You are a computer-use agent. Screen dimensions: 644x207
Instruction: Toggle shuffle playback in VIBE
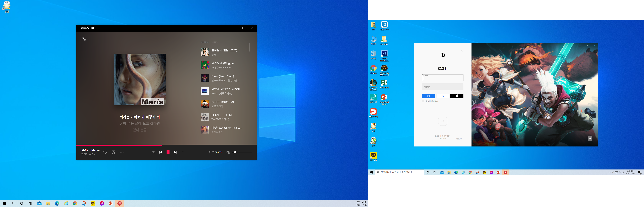click(153, 152)
